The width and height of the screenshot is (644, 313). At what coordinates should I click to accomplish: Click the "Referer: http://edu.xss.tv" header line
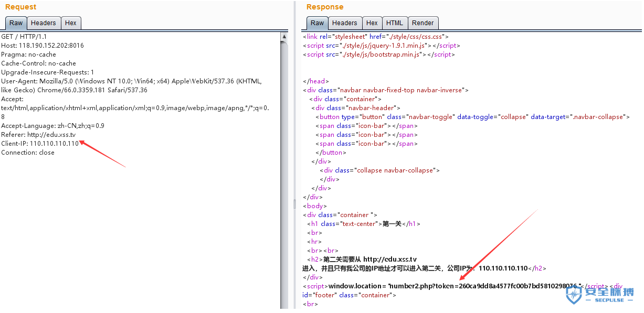click(x=38, y=135)
